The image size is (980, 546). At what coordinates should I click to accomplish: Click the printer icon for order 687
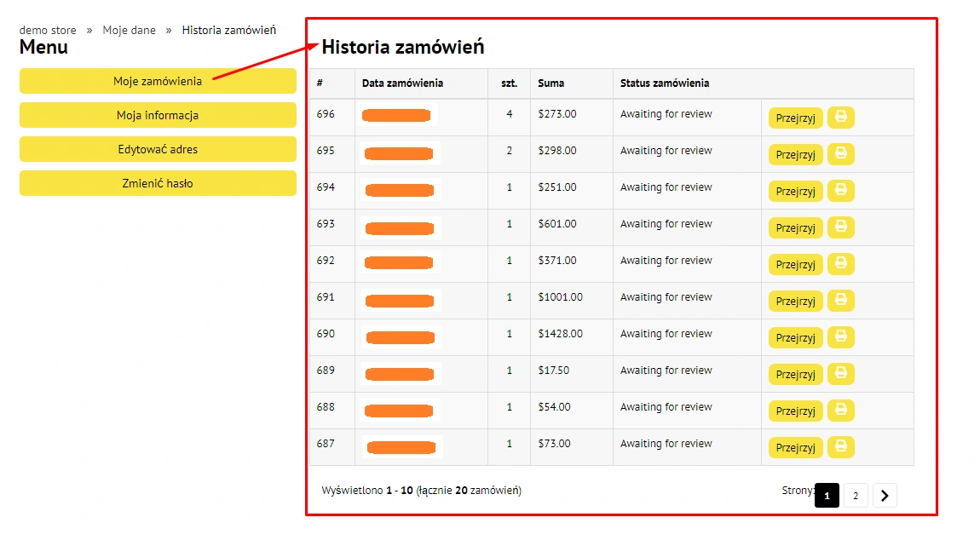pos(840,447)
